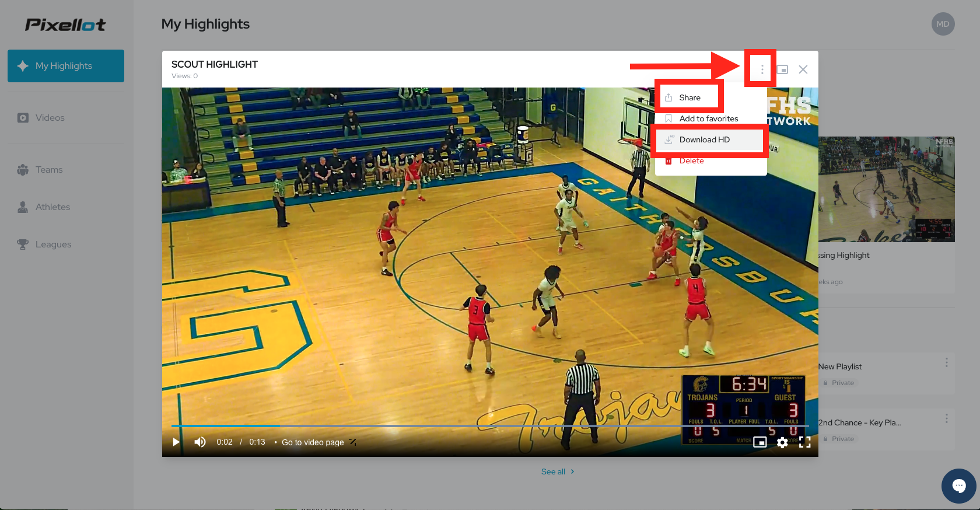
Task: Go to Teams in sidebar
Action: (66, 170)
